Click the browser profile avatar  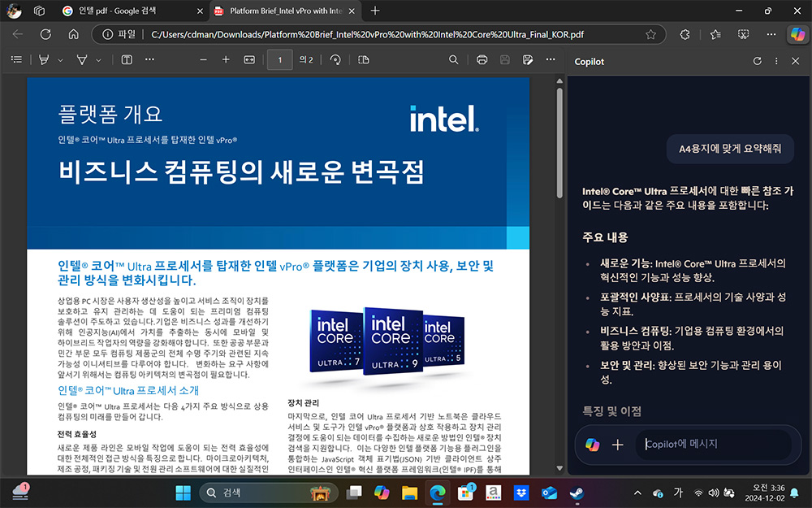pos(14,11)
